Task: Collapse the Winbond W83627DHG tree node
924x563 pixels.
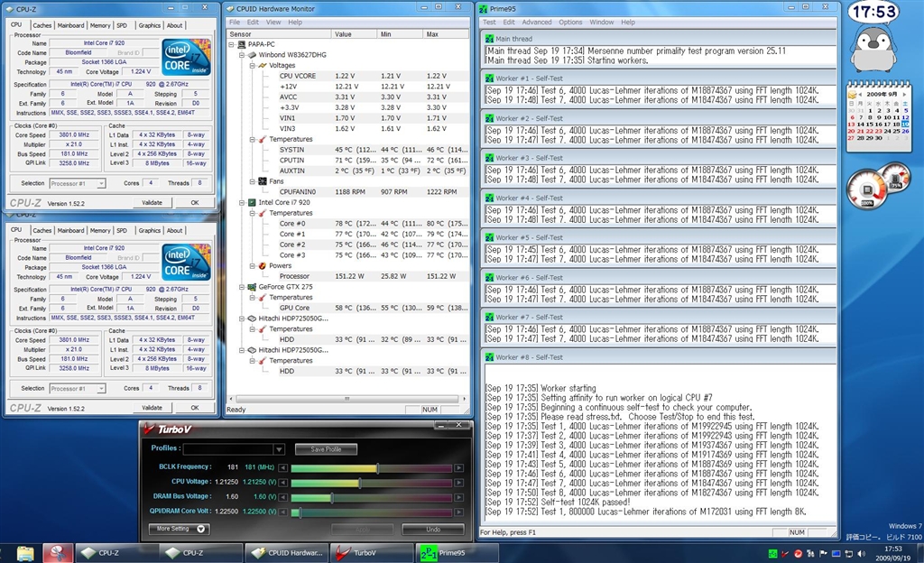Action: [241, 55]
